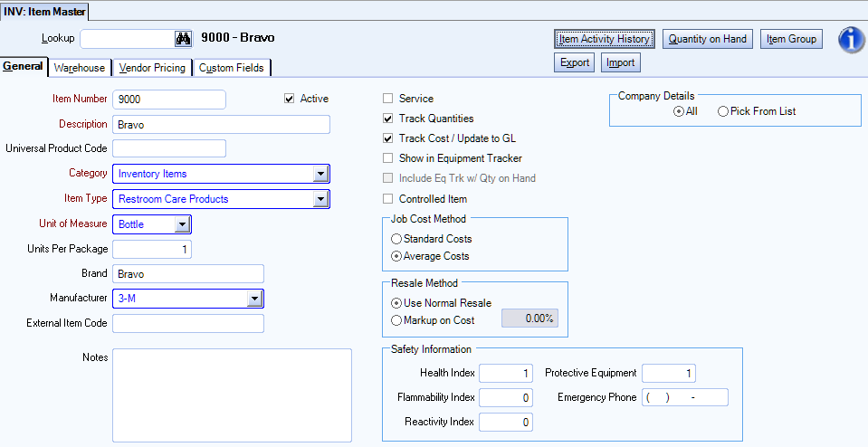Check Show in Equipment Tracker
868x447 pixels.
[388, 158]
